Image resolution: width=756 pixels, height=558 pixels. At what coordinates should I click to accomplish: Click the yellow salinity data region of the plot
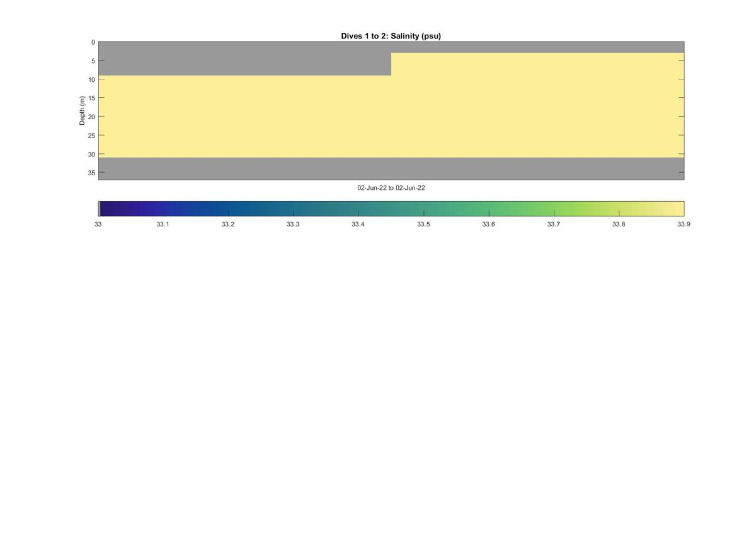[x=391, y=117]
